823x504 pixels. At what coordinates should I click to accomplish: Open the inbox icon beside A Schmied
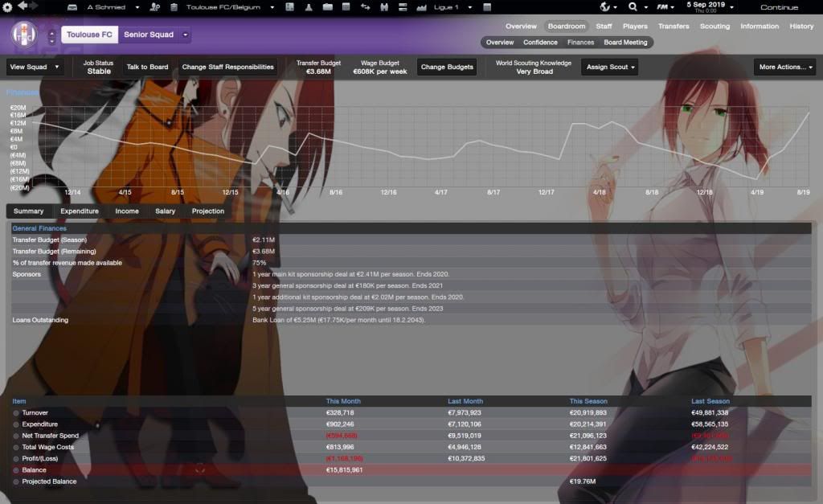coord(72,7)
